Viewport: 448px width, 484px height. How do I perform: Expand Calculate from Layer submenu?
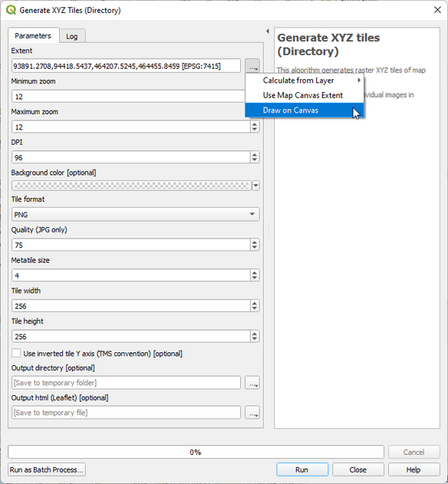pos(304,81)
